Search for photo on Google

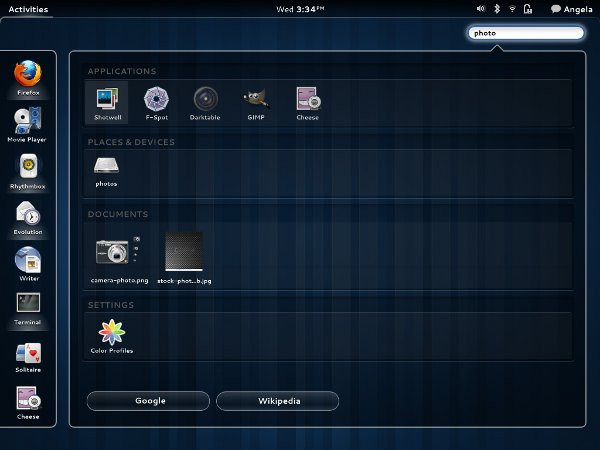[149, 401]
